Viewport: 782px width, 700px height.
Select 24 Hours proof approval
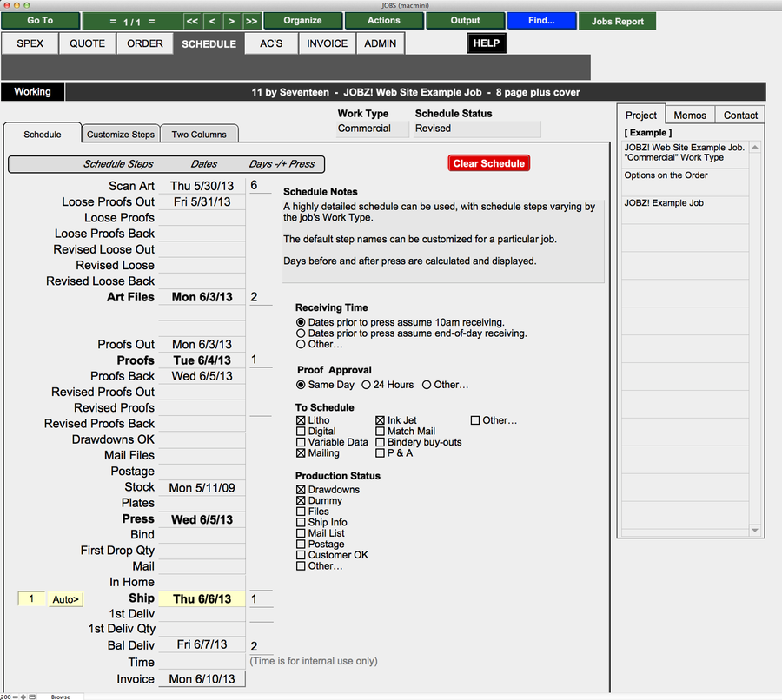pyautogui.click(x=367, y=385)
